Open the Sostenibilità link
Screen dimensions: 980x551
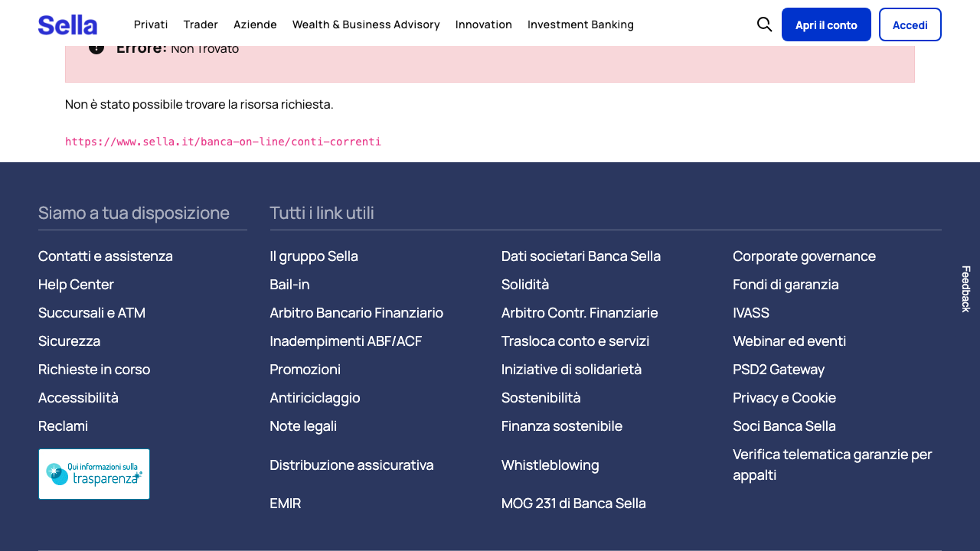click(541, 397)
